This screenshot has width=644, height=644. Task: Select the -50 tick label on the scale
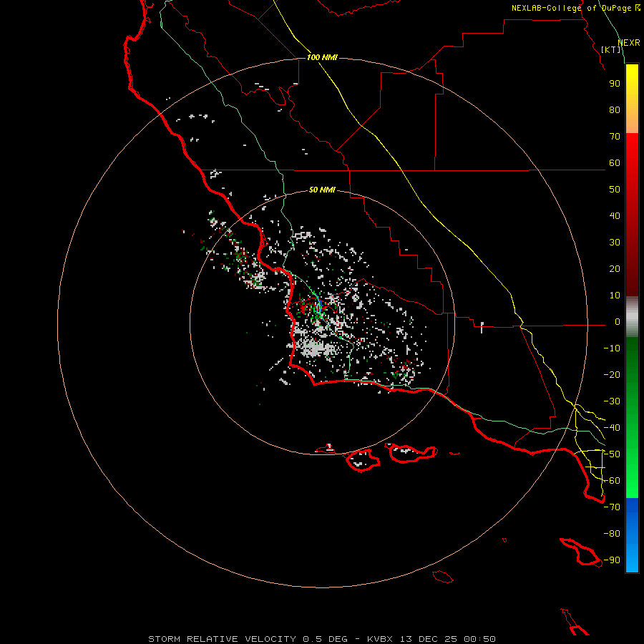(612, 454)
